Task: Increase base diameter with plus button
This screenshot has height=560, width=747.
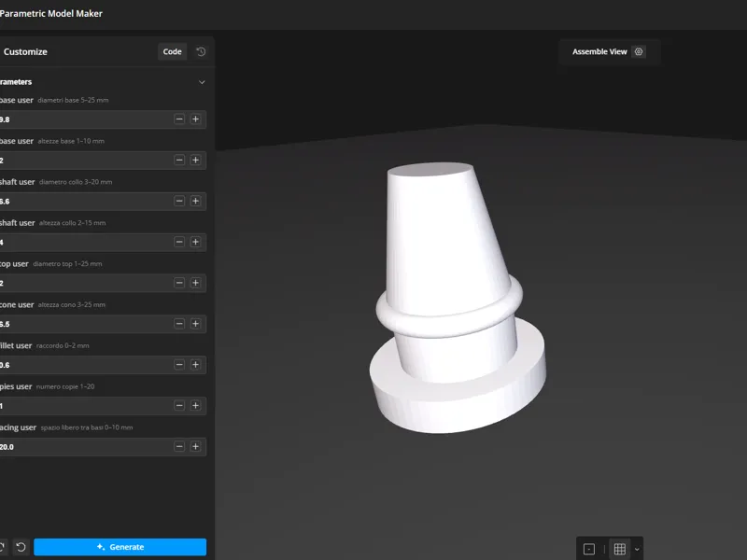Action: pyautogui.click(x=195, y=119)
